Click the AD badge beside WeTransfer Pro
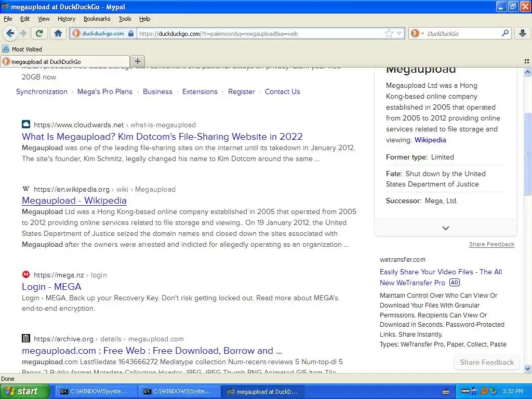 point(454,282)
